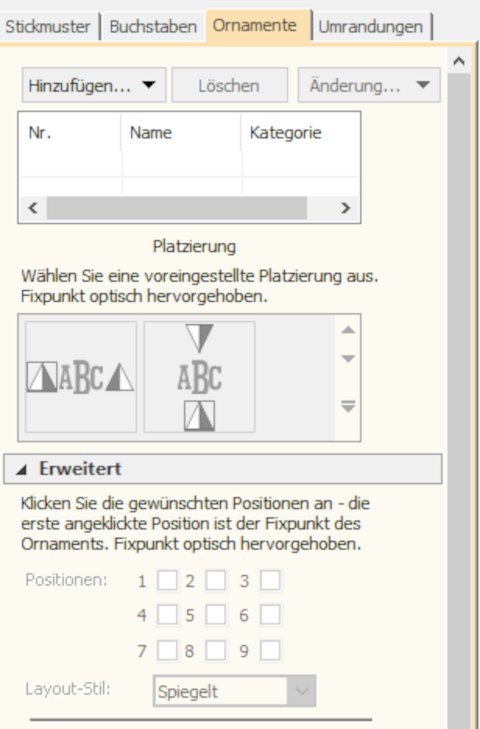Check position 2 checkbox
The height and width of the screenshot is (729, 480).
coord(216,580)
